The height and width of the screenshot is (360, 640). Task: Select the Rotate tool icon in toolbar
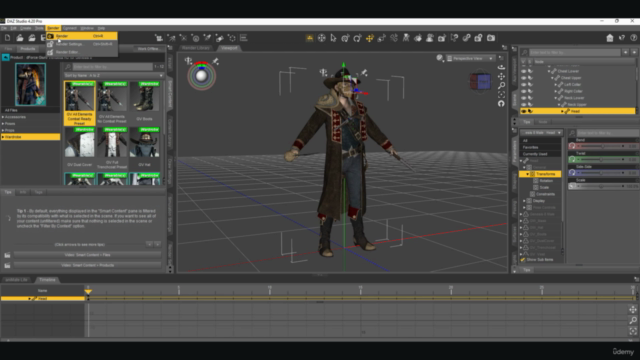pyautogui.click(x=358, y=38)
